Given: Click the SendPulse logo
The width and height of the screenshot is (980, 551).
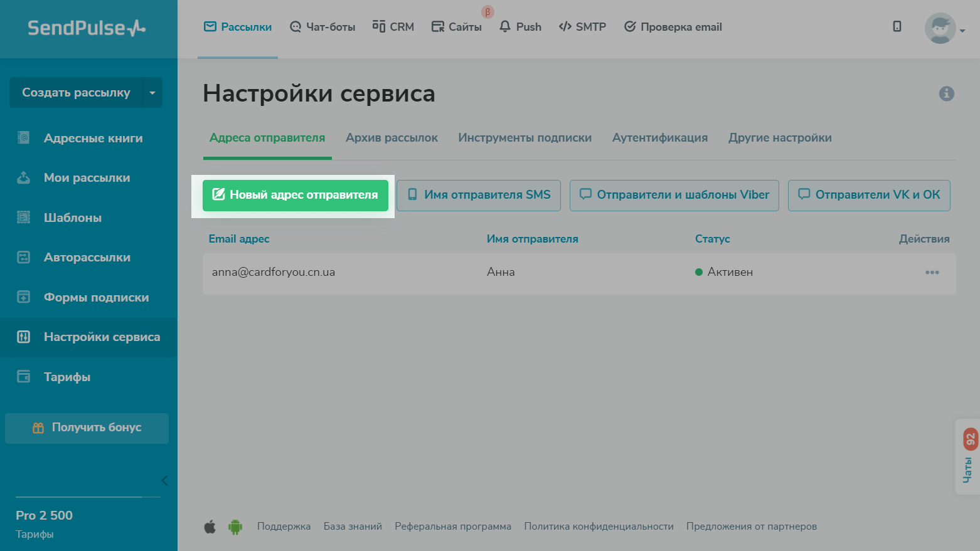Looking at the screenshot, I should (87, 28).
